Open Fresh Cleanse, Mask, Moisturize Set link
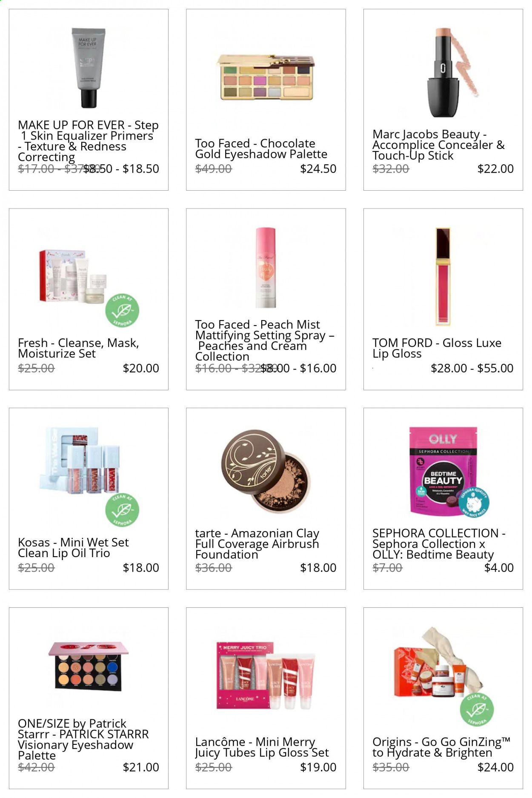532x798 pixels. 78,348
